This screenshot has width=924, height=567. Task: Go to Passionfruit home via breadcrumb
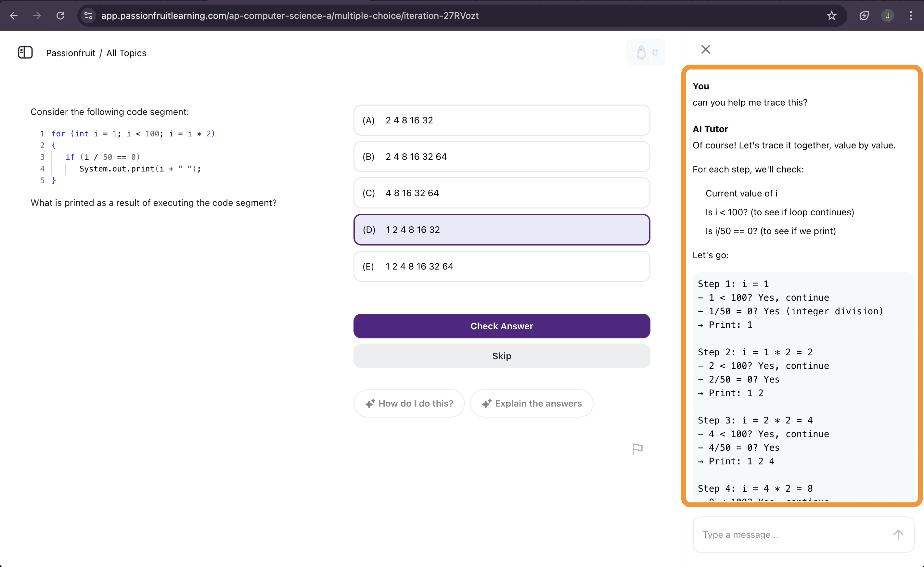[71, 53]
